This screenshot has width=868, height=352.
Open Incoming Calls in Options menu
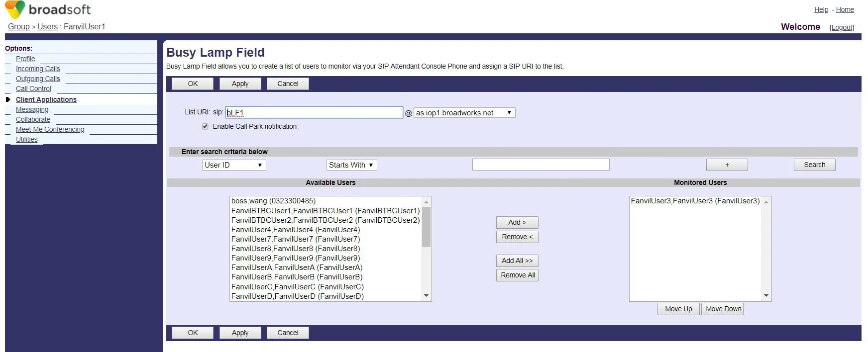38,69
